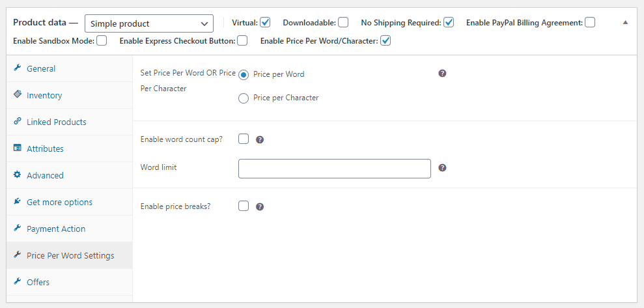This screenshot has width=644, height=308.
Task: Tick the Enable Sandbox Mode checkbox
Action: point(102,40)
